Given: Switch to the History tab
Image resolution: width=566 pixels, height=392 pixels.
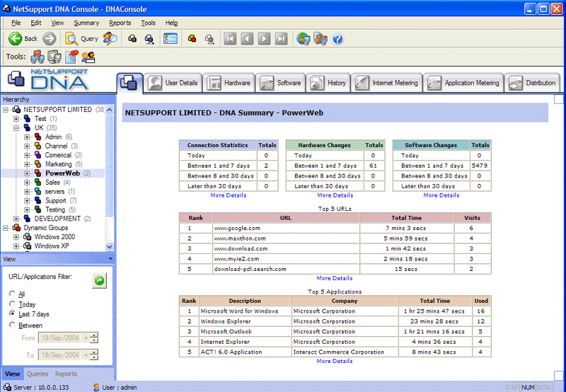Looking at the screenshot, I should click(x=328, y=83).
